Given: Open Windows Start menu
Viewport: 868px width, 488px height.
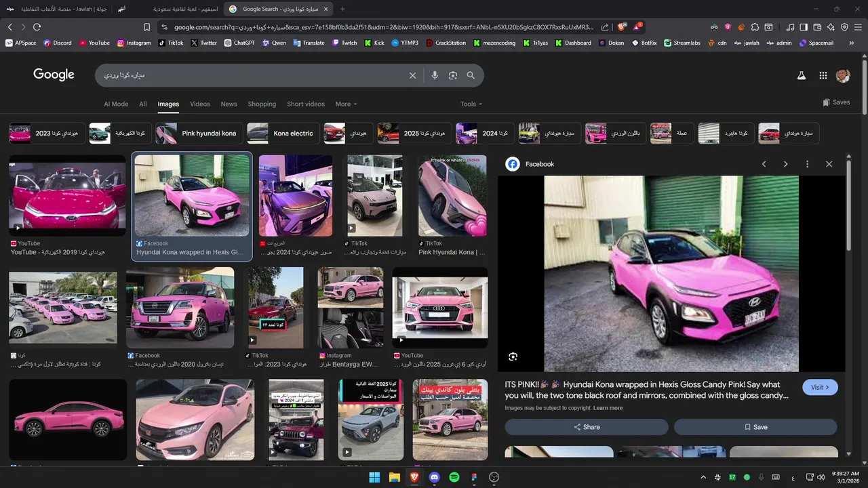Looking at the screenshot, I should tap(374, 477).
